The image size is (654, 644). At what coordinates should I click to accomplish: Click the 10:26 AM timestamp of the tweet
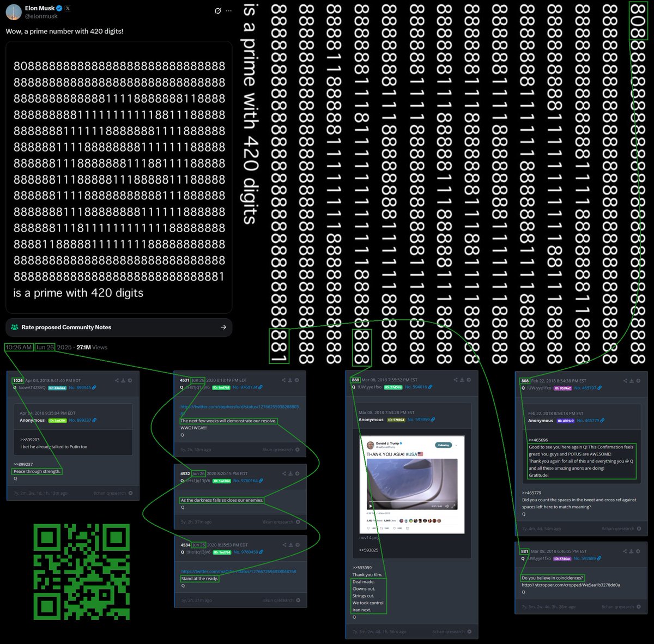coord(19,347)
